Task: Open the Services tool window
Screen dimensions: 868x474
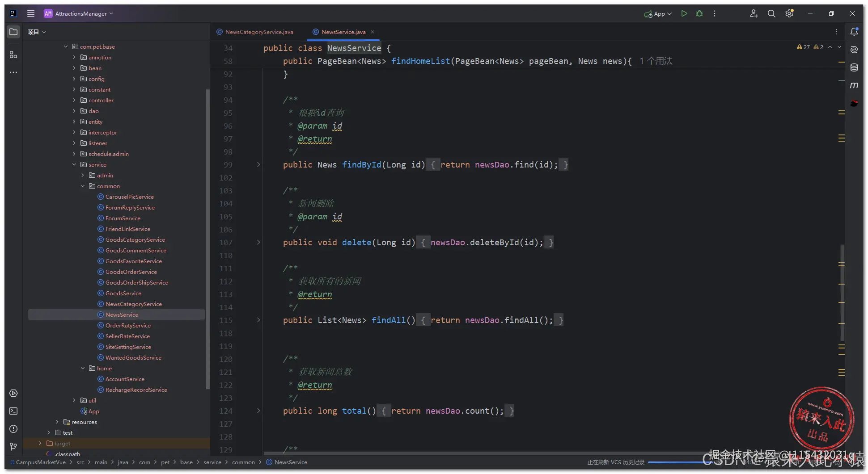Action: [x=13, y=393]
